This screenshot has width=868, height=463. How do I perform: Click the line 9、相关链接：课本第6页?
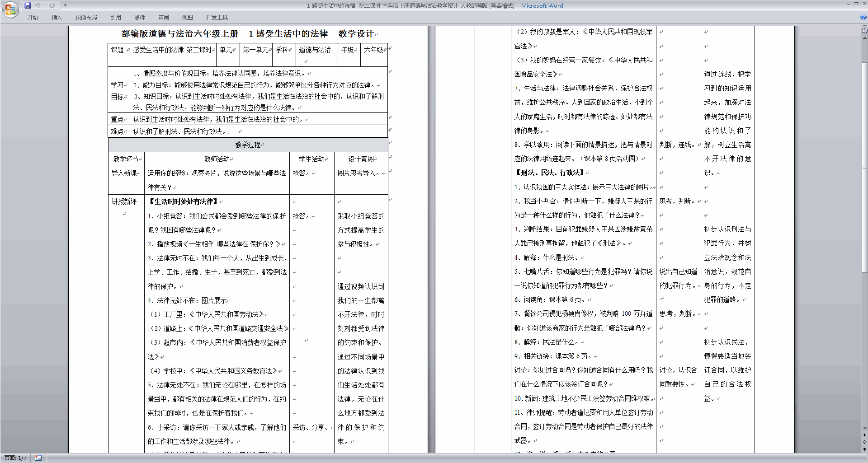554,356
